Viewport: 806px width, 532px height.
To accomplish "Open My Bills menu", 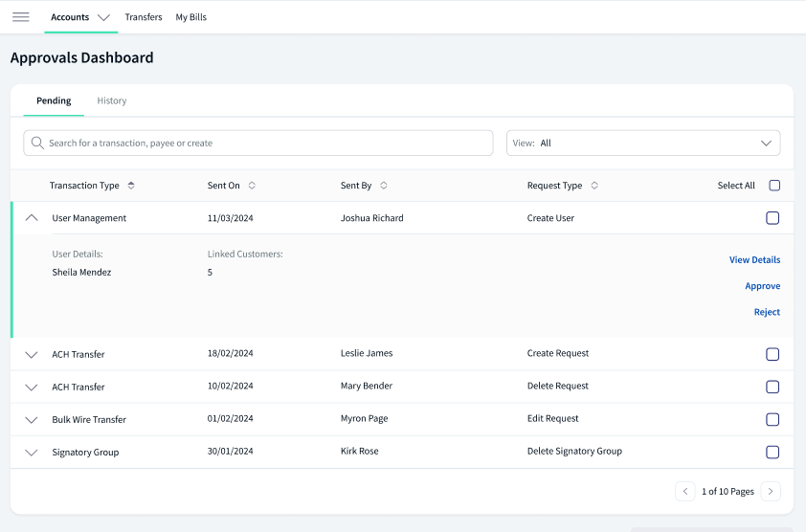I will (x=191, y=17).
